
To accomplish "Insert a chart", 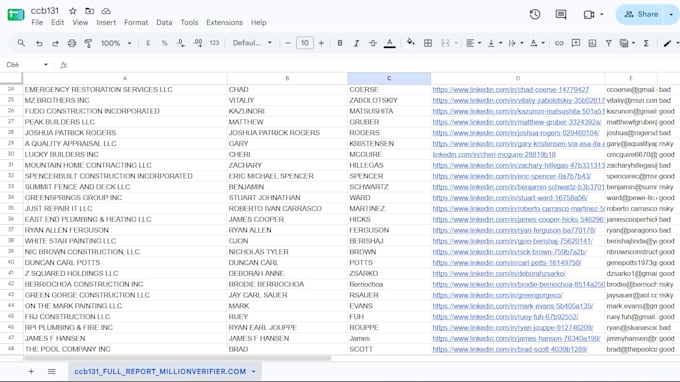I will (x=592, y=43).
